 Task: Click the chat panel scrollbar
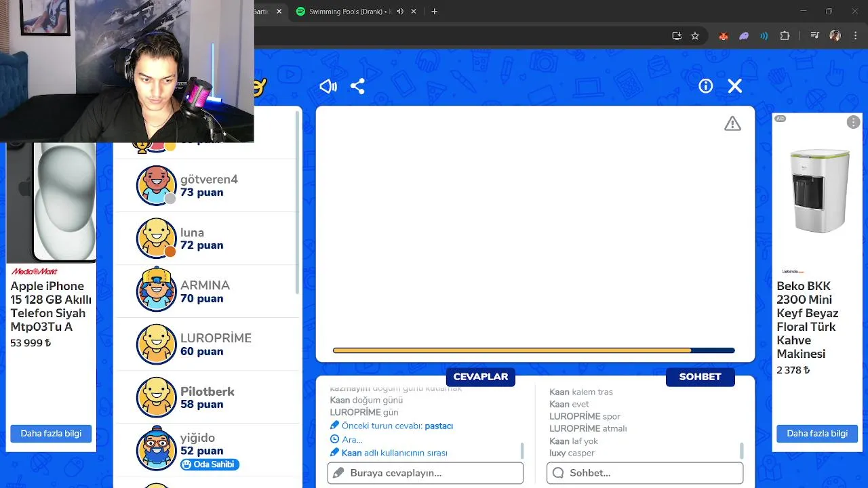[x=742, y=451]
